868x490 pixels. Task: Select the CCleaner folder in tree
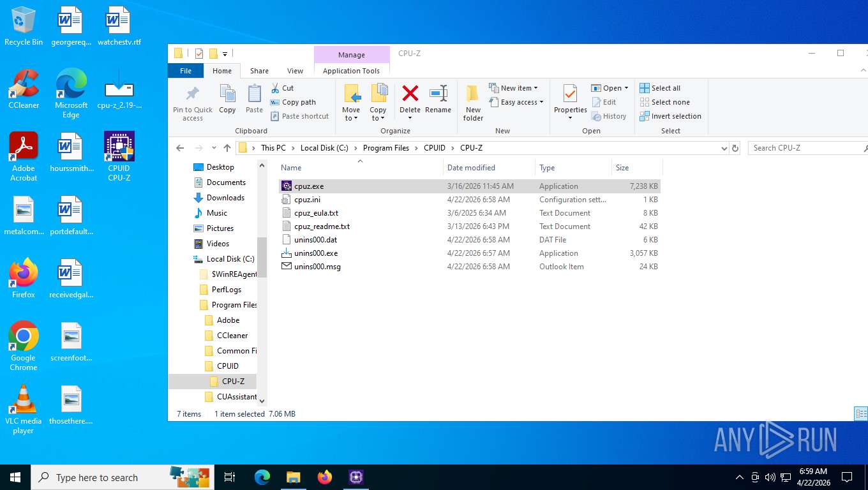[x=225, y=336]
